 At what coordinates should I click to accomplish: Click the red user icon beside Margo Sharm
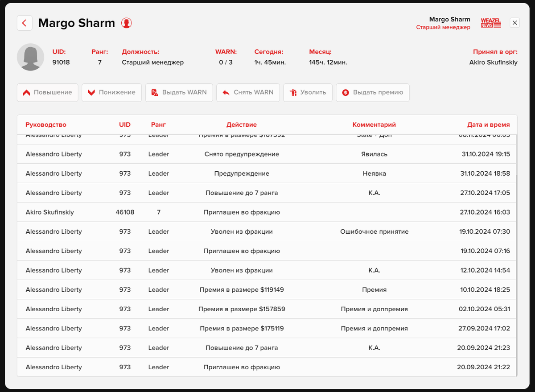click(x=127, y=23)
